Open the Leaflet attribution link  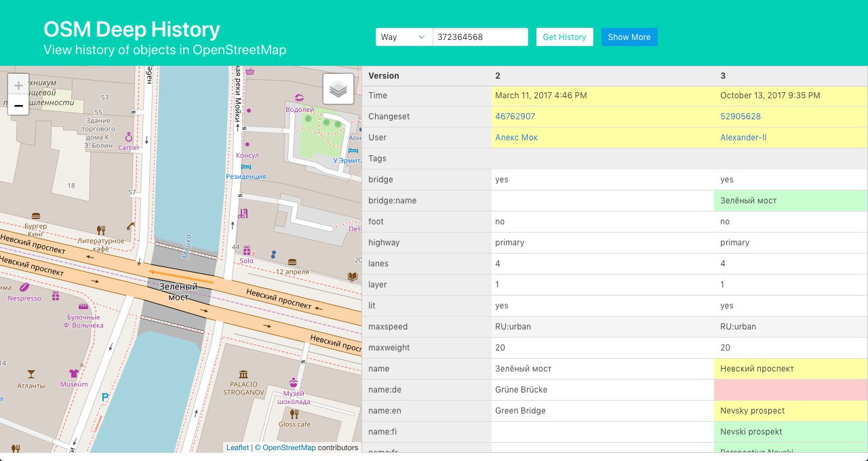click(237, 447)
